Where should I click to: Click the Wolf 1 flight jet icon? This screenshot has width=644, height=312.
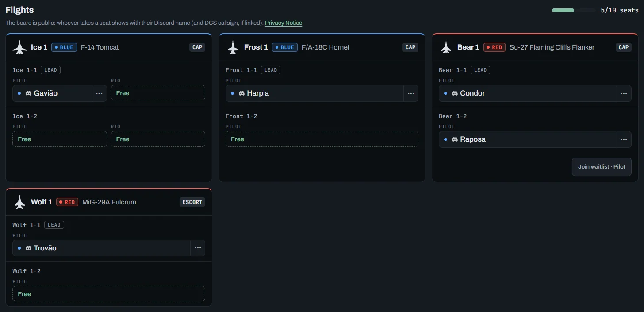[19, 202]
